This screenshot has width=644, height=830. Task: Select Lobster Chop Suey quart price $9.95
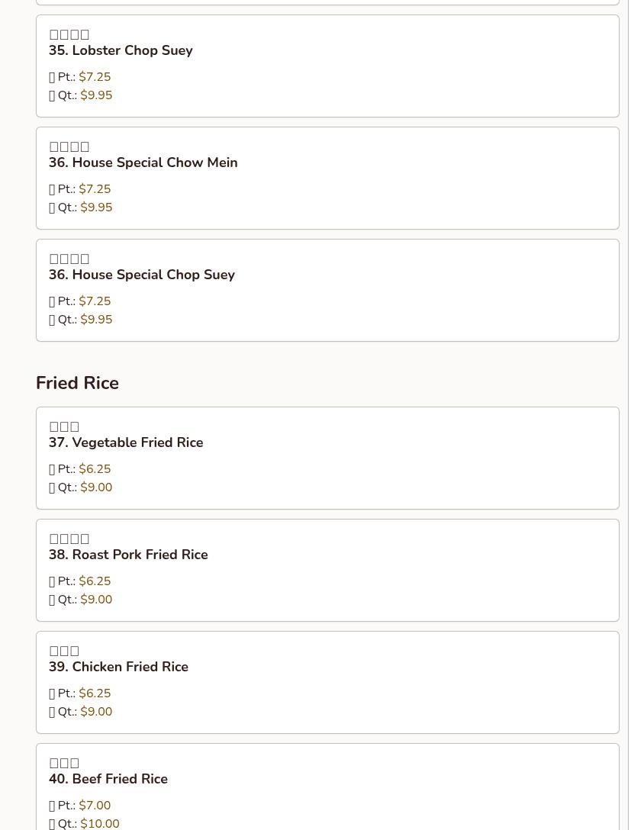pos(96,95)
